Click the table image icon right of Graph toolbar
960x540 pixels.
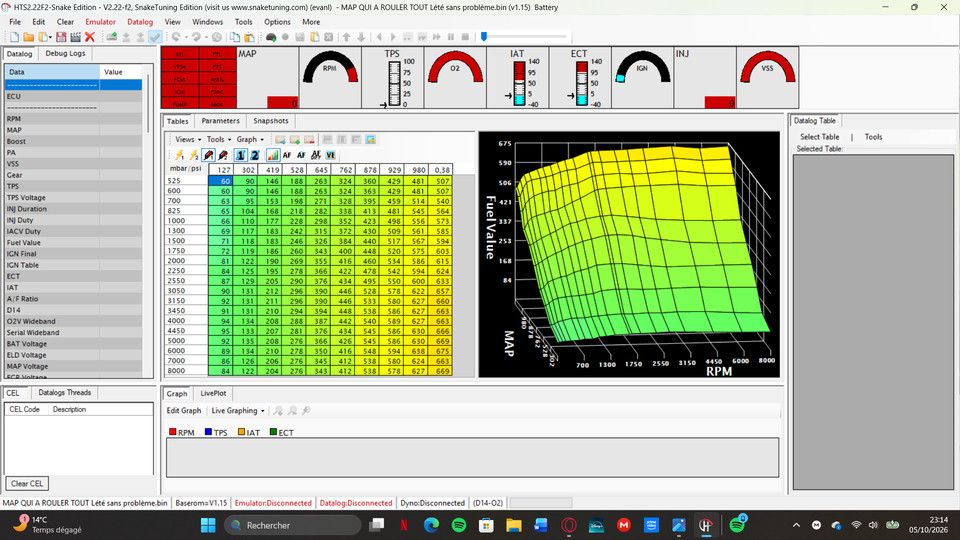[x=370, y=140]
